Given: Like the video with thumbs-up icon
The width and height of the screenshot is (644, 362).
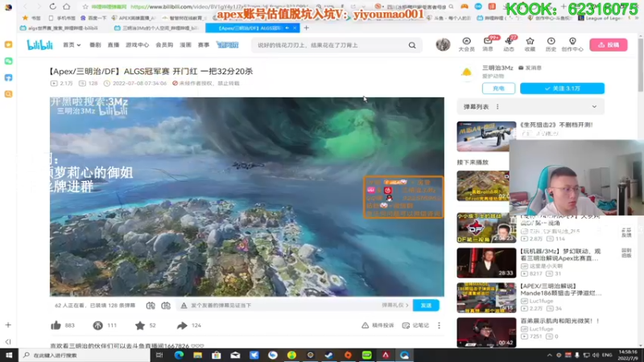Looking at the screenshot, I should [x=56, y=325].
